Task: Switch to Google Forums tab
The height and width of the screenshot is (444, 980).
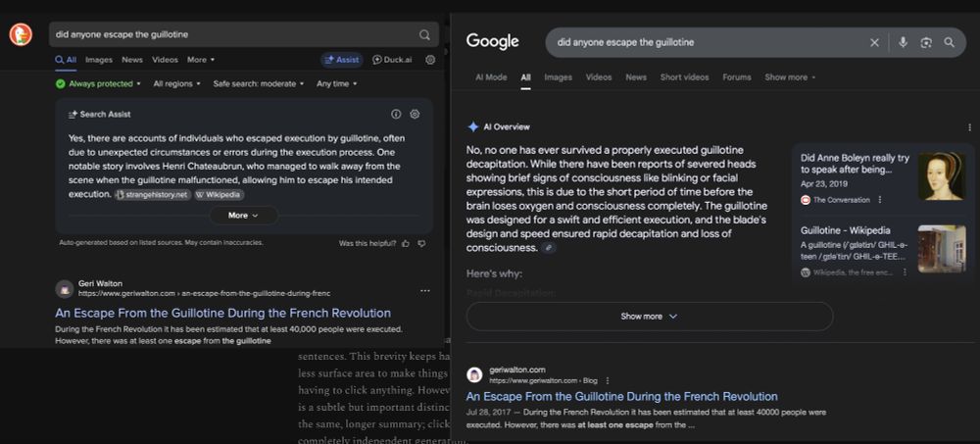Action: click(737, 77)
